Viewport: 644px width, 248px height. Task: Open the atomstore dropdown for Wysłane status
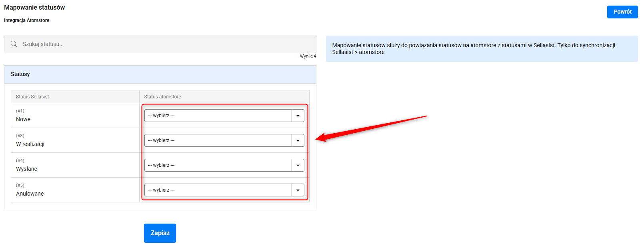pos(224,165)
